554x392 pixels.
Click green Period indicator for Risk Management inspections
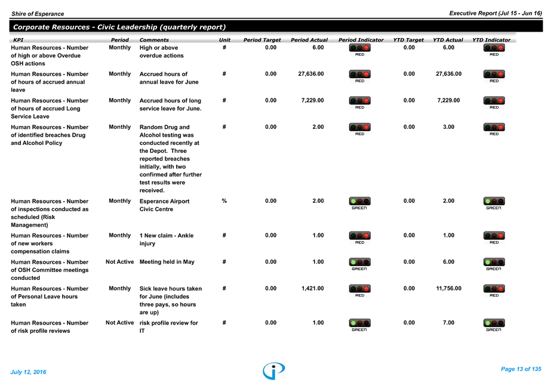tap(359, 203)
